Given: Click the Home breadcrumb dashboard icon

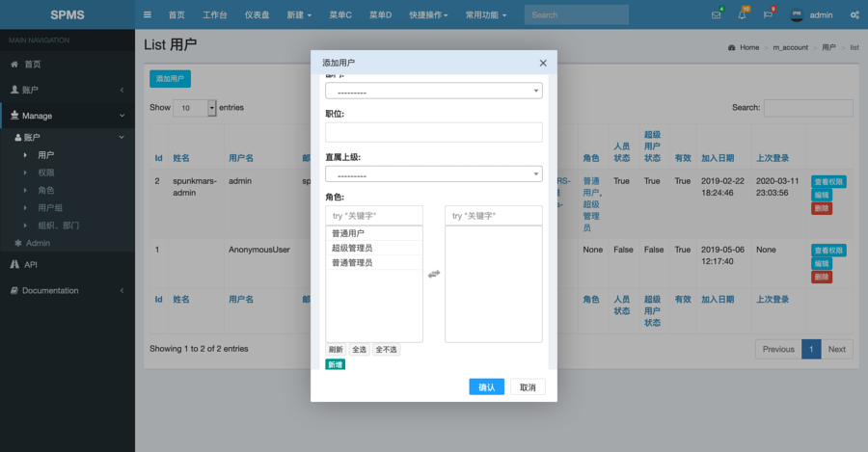Looking at the screenshot, I should [x=732, y=47].
